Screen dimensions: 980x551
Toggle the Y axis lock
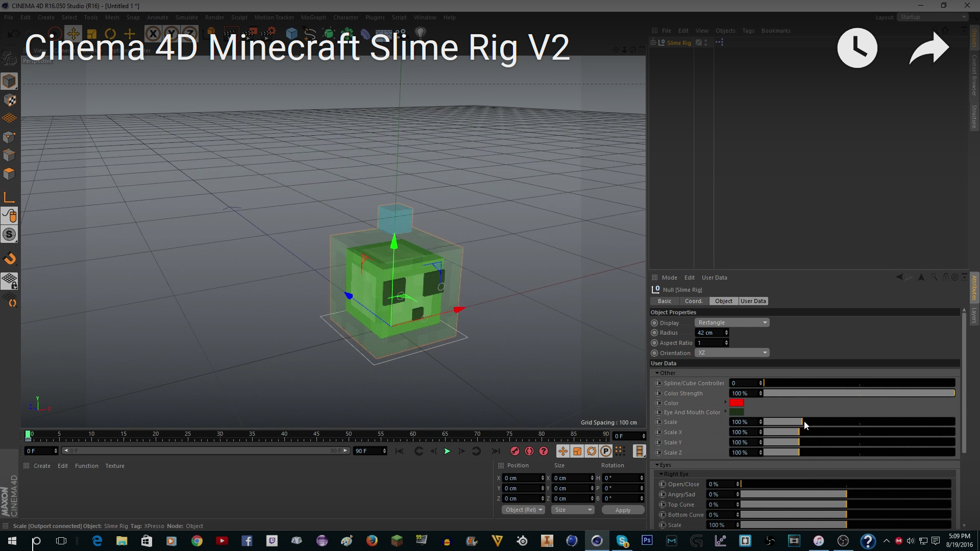pos(171,34)
